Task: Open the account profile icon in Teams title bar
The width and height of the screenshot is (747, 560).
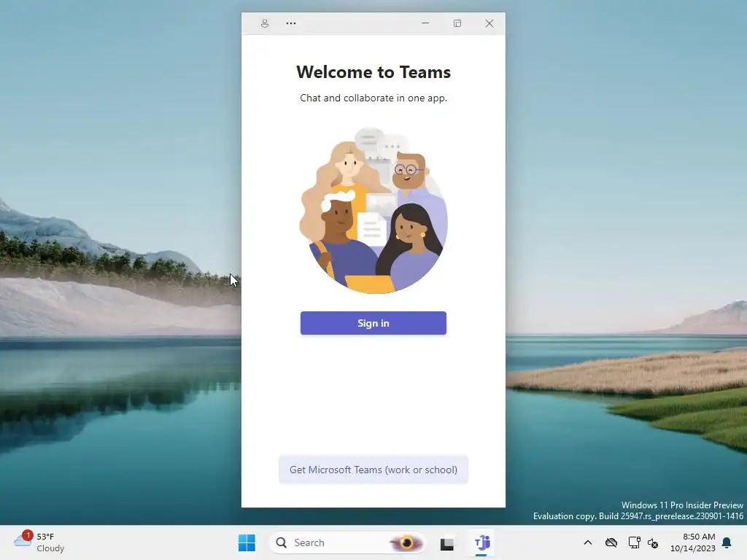Action: click(x=264, y=23)
